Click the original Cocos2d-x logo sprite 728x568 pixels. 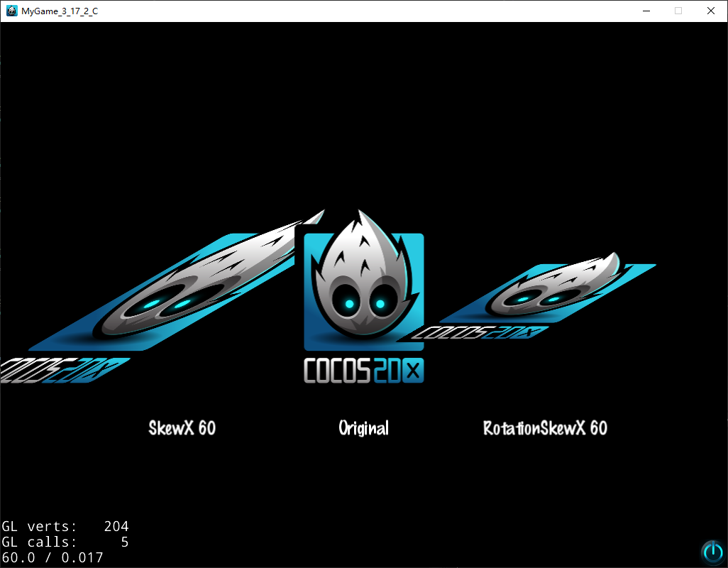coord(363,296)
